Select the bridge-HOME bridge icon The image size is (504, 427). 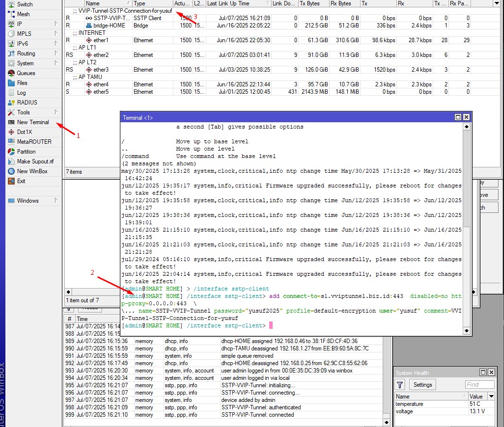tap(89, 26)
